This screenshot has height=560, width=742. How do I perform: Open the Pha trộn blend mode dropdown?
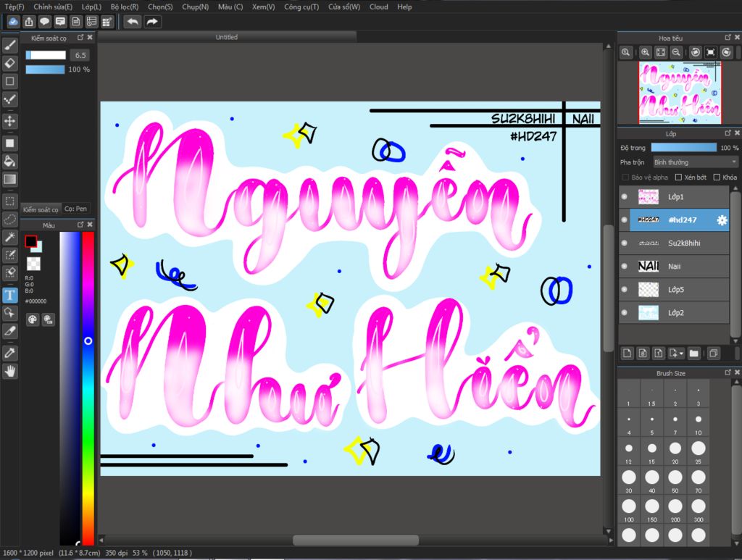pos(695,162)
